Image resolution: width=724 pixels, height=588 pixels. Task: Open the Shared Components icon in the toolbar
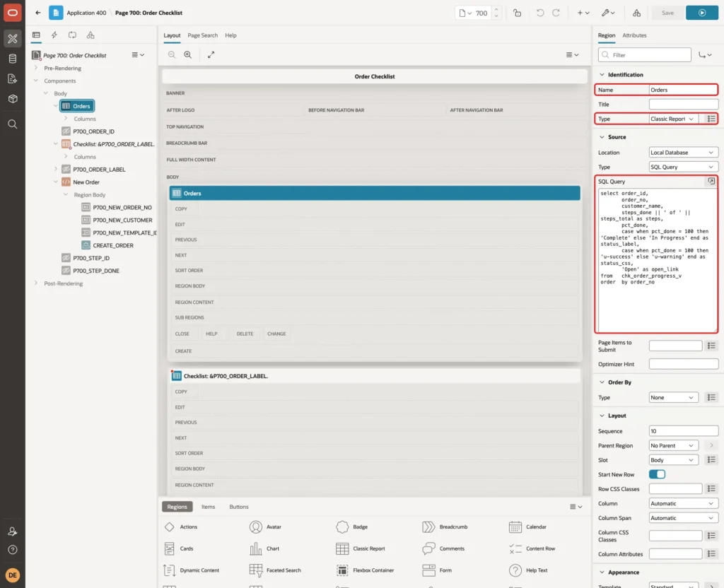(637, 13)
